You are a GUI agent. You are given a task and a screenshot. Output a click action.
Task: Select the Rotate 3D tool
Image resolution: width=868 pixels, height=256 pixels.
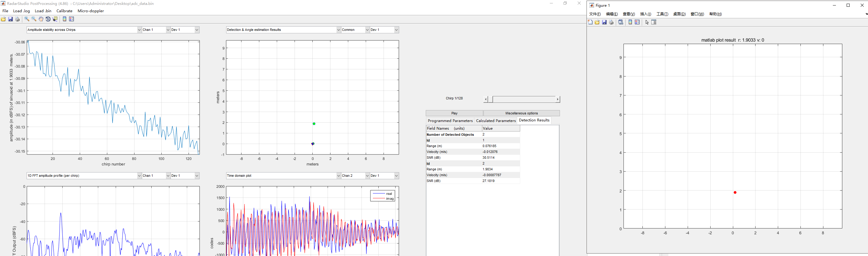(48, 19)
